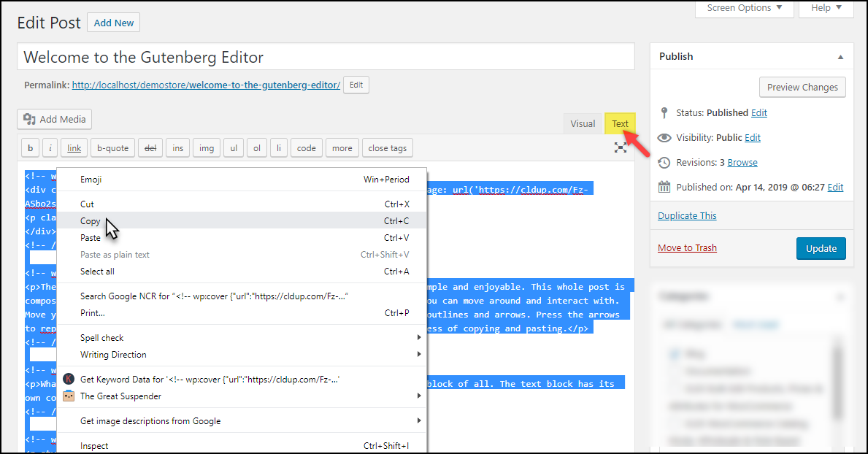Click the close tags quicktag button
Screen dimensions: 868x454
[388, 148]
